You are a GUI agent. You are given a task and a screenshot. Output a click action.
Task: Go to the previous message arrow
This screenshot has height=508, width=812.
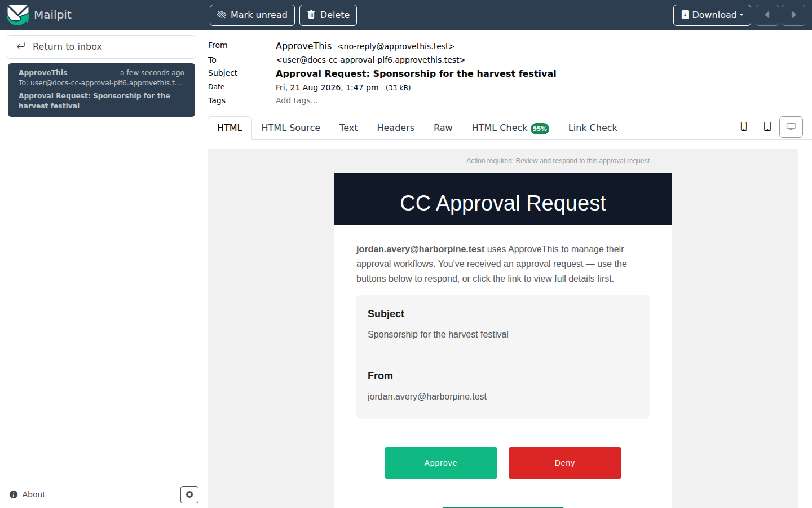pyautogui.click(x=767, y=15)
